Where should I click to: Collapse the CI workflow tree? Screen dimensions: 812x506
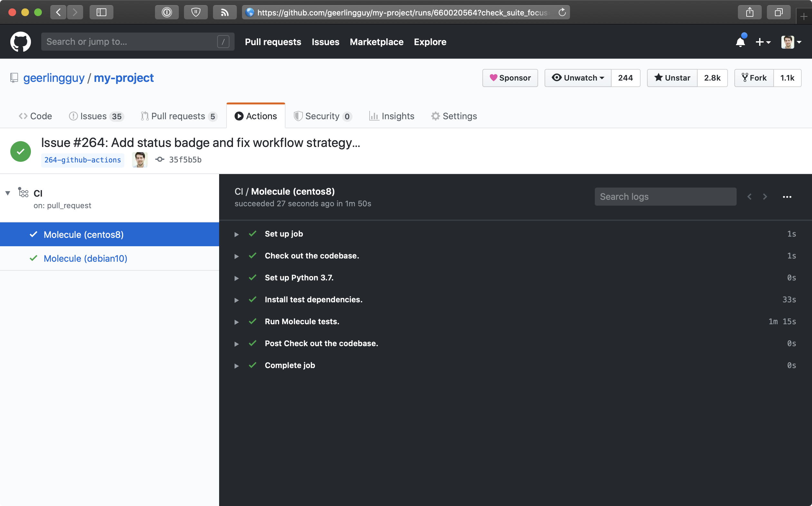coord(8,193)
